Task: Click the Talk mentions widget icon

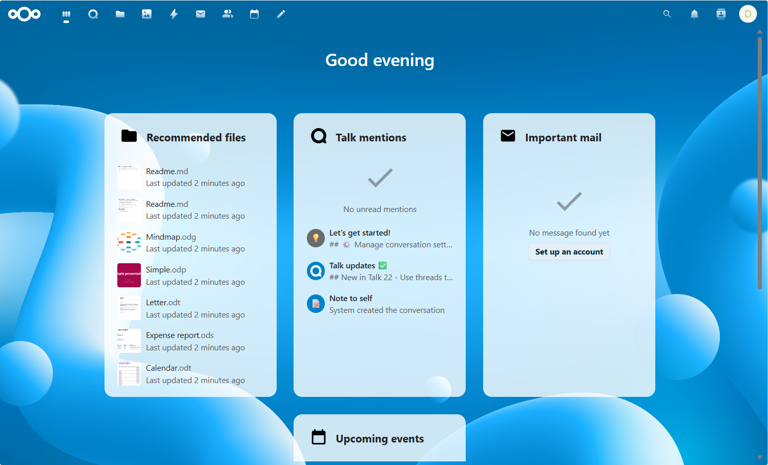Action: [318, 136]
